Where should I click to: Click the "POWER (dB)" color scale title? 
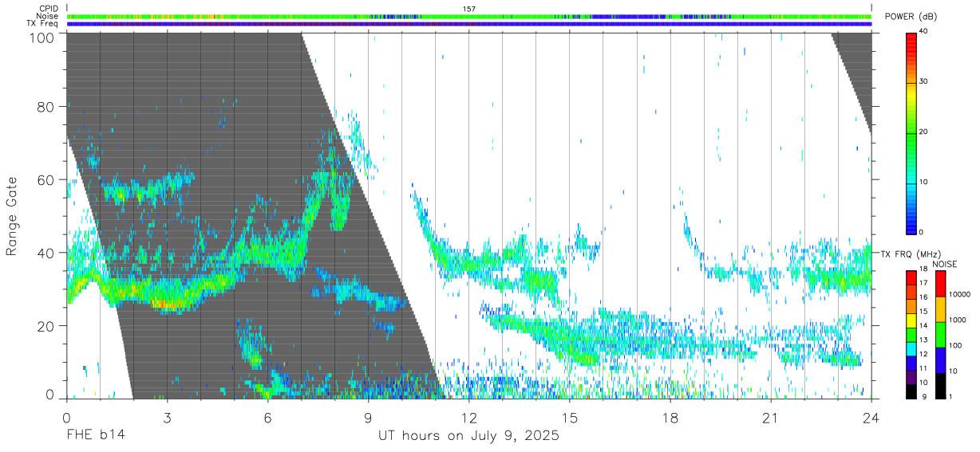(x=911, y=17)
